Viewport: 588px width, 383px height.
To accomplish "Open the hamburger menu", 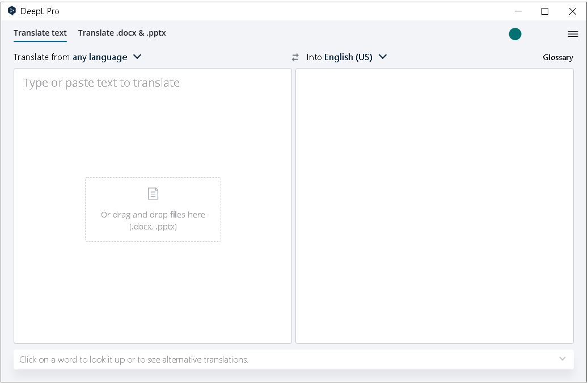I will [x=573, y=34].
